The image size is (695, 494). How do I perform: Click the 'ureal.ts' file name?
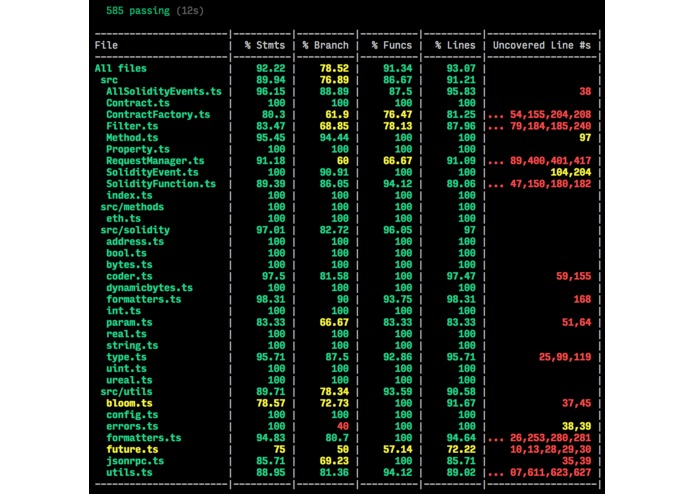(129, 380)
